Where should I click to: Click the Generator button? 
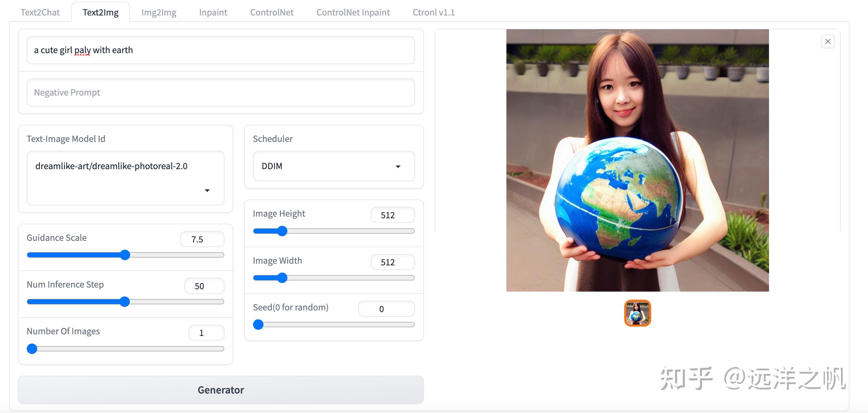point(221,390)
